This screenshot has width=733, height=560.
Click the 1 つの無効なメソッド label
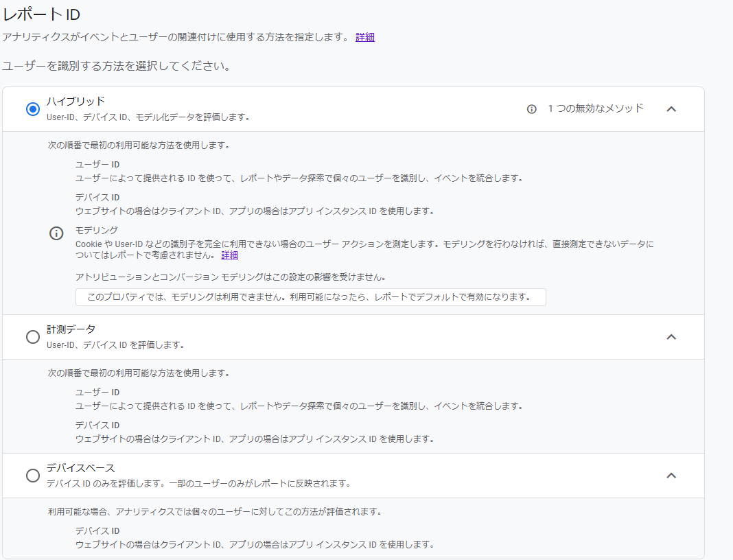coord(596,108)
